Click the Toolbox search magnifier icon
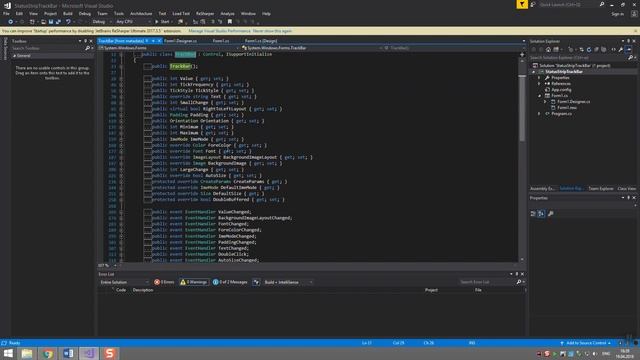 coord(87,48)
